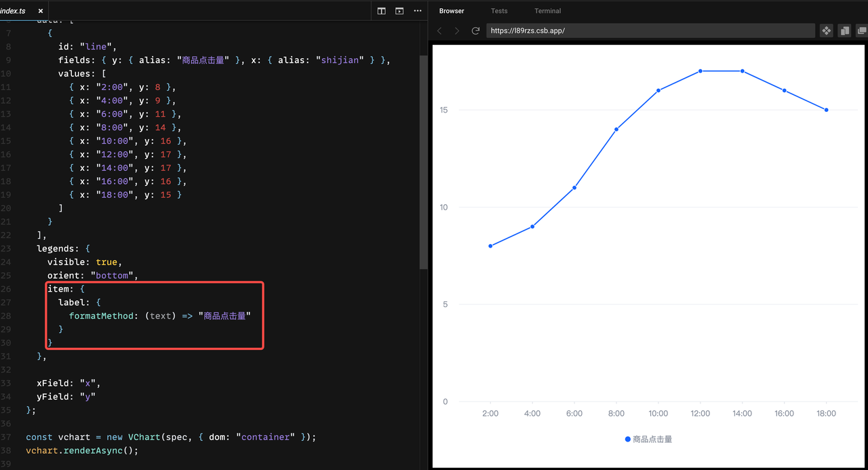Open the editor's three-dot more menu
This screenshot has height=470, width=868.
point(417,11)
